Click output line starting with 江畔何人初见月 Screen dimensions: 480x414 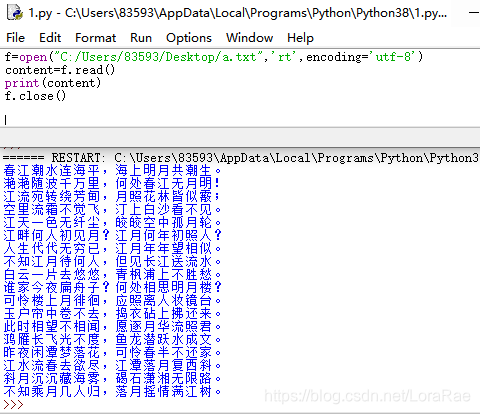pyautogui.click(x=112, y=235)
